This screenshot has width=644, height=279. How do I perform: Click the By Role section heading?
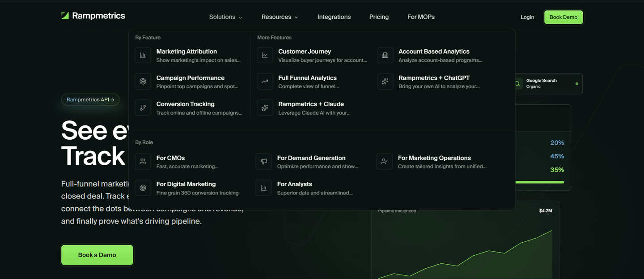coord(144,142)
